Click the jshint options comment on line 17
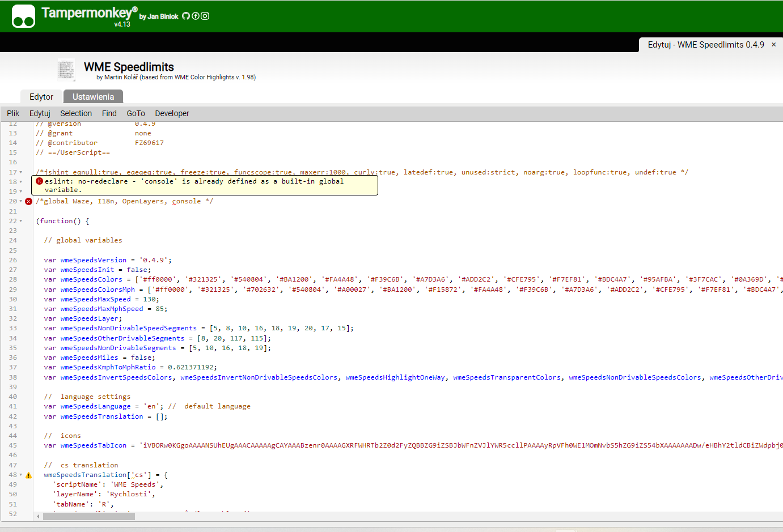Screen dimensions: 783x532 pyautogui.click(x=362, y=172)
